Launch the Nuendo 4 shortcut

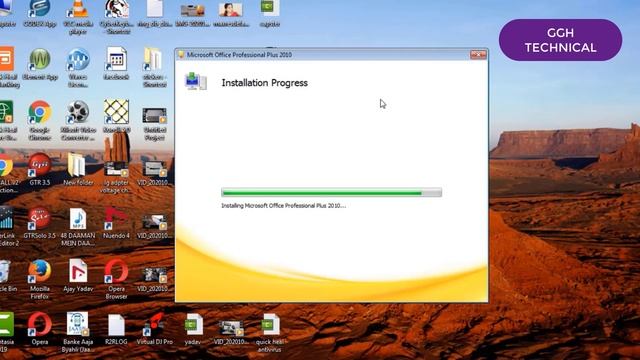tap(116, 218)
